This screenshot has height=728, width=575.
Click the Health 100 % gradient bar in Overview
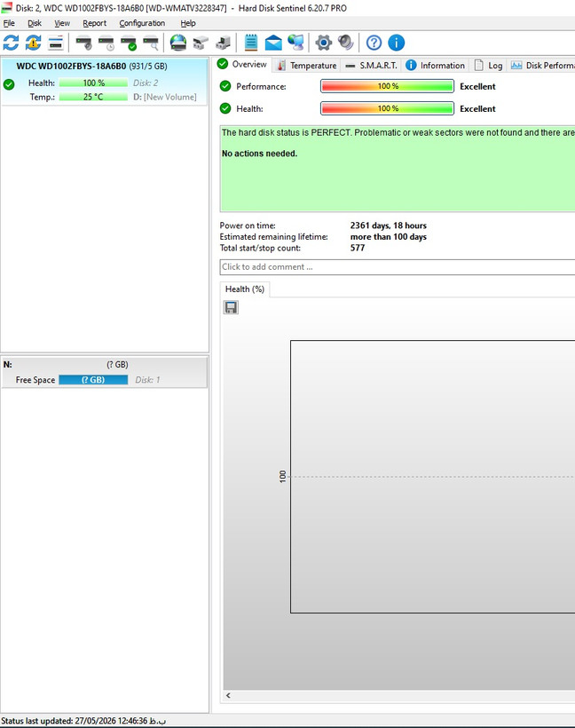click(387, 108)
